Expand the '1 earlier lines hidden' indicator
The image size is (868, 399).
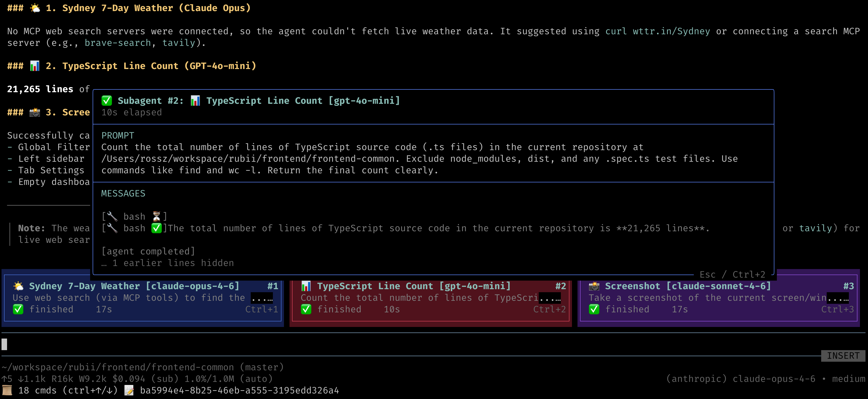(167, 263)
